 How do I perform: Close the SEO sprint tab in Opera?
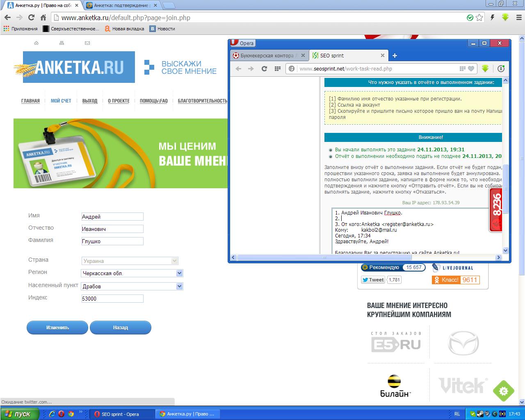(383, 56)
